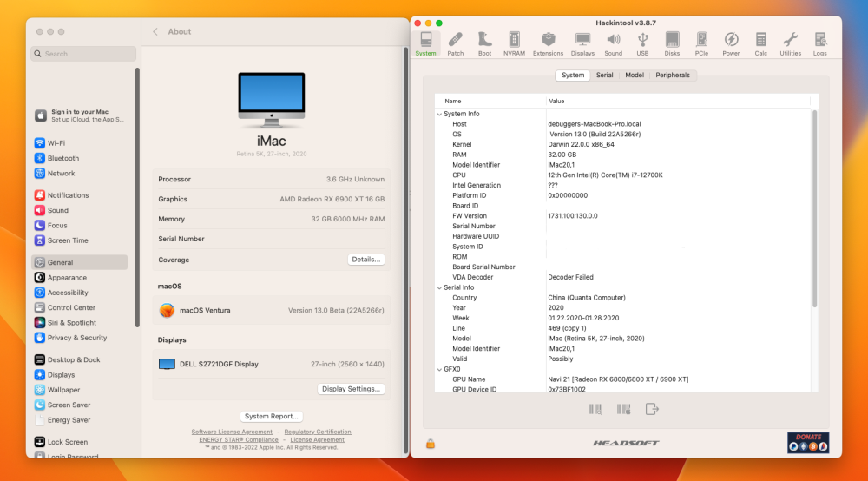Screen dimensions: 868x481
Task: Click the Coverage Details button
Action: click(x=366, y=259)
